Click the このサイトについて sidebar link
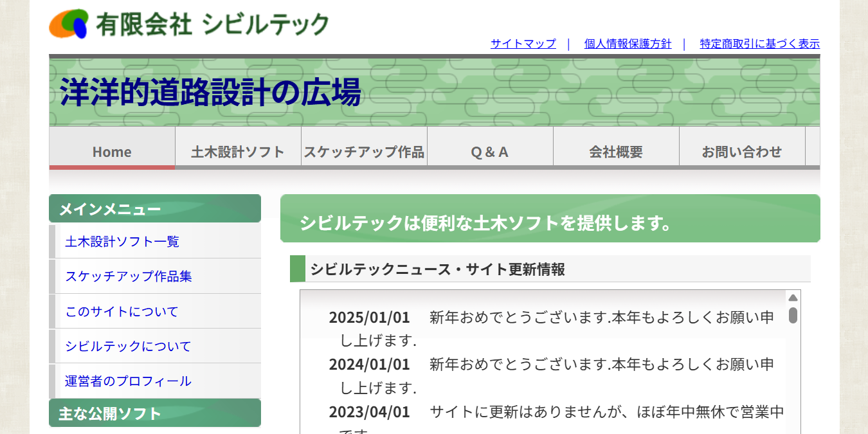The image size is (868, 434). pyautogui.click(x=122, y=312)
